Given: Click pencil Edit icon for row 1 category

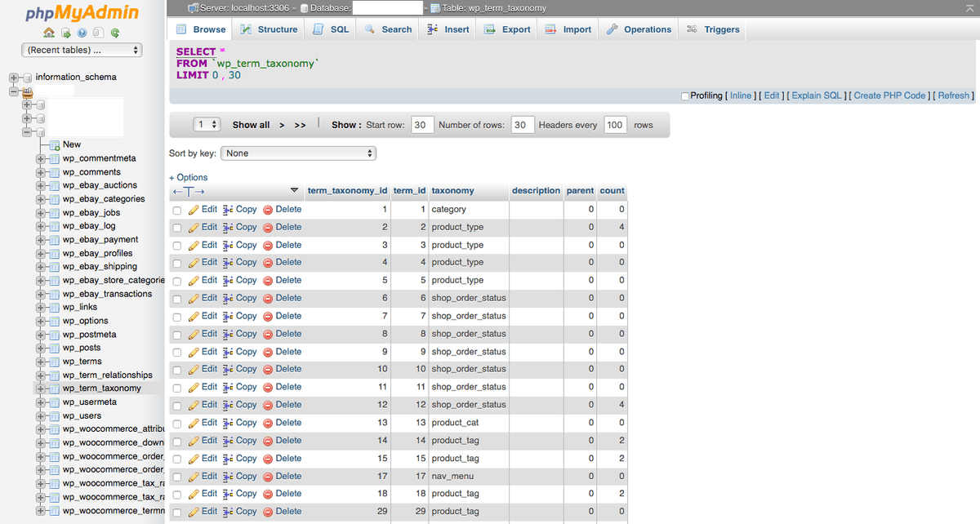Looking at the screenshot, I should (x=194, y=210).
